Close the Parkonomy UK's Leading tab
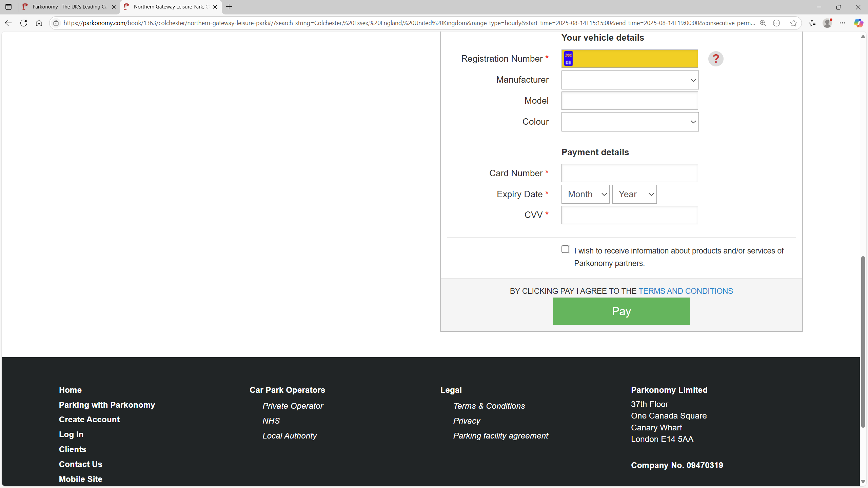Image resolution: width=868 pixels, height=488 pixels. 114,7
